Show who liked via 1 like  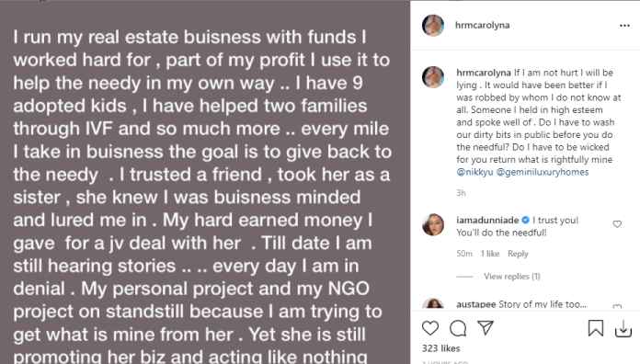click(490, 254)
